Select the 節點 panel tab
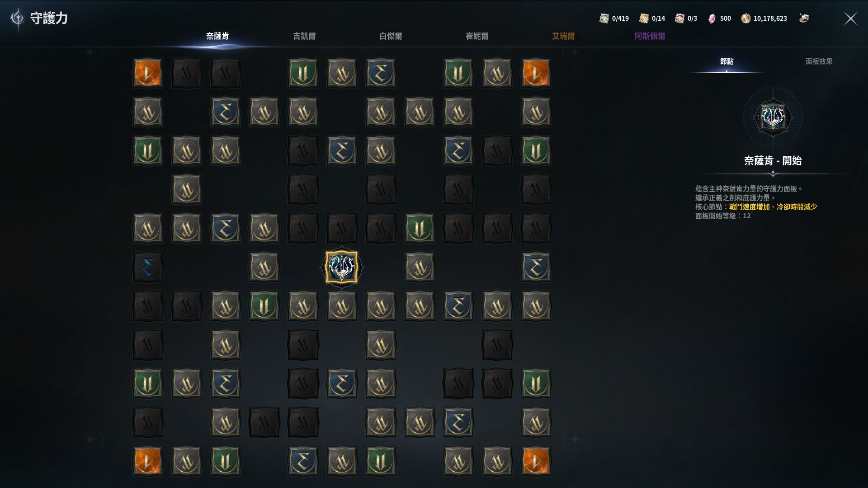The height and width of the screenshot is (488, 868). (727, 61)
